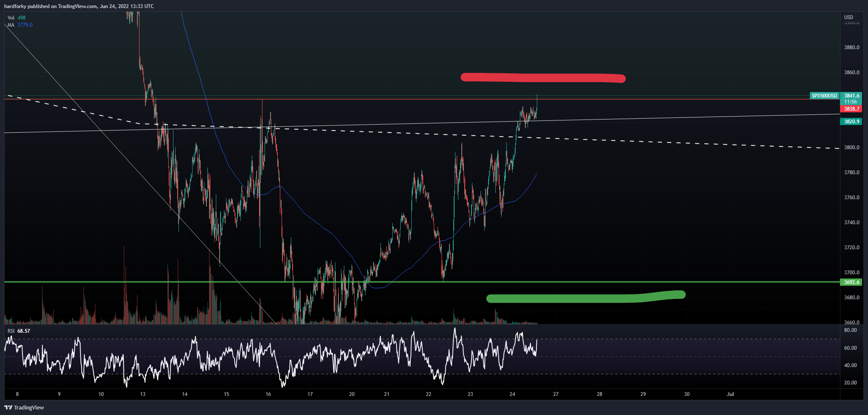
Task: Click date label 13 on time axis
Action: 143,394
